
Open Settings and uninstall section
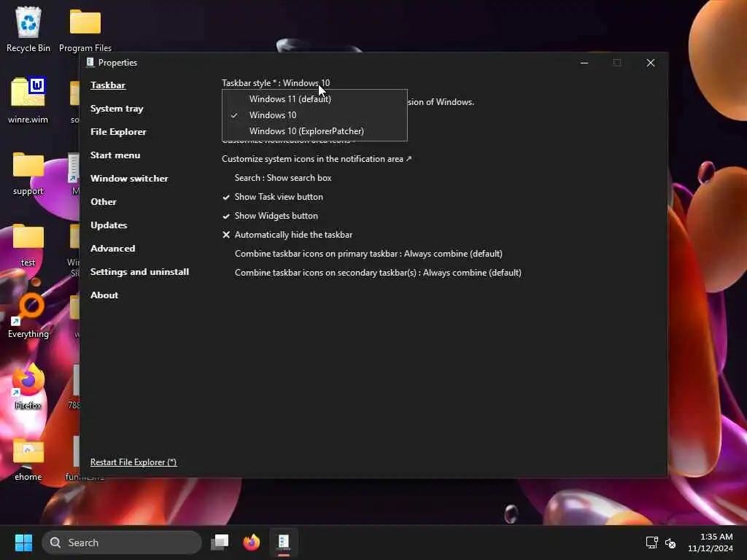(139, 272)
